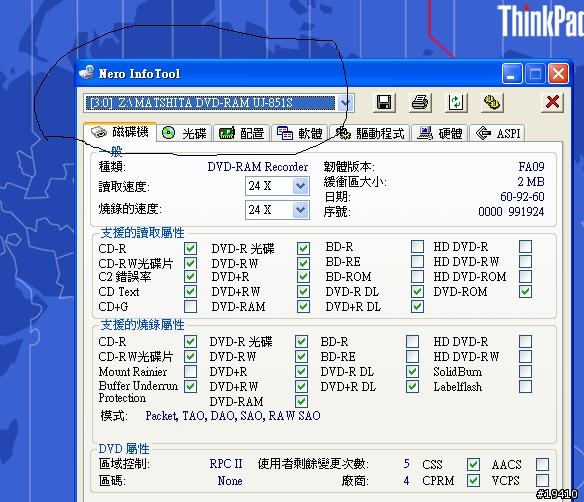
Task: Switch to the 軟體 tab
Action: coord(300,133)
